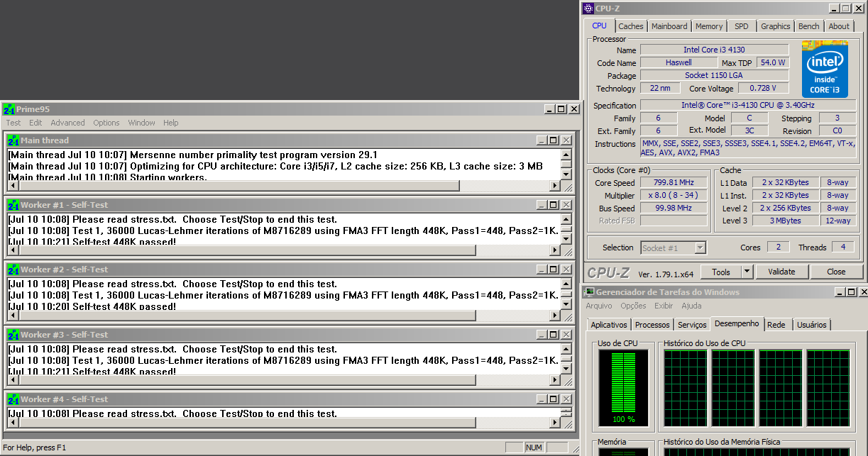Select the Desempenho tab
Image resolution: width=868 pixels, height=456 pixels.
click(x=737, y=323)
